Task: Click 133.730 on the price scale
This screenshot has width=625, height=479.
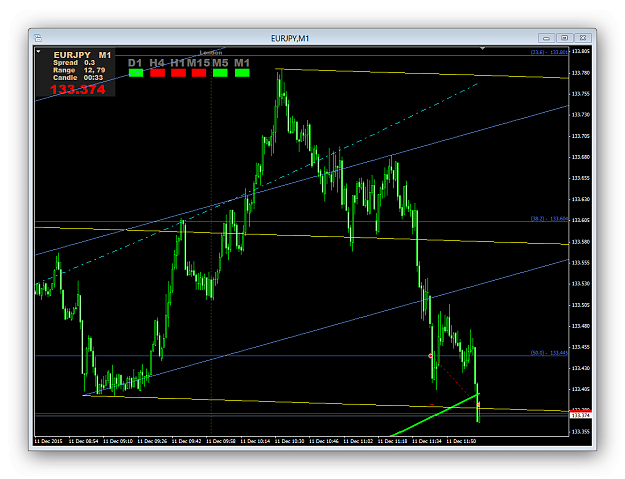Action: point(581,115)
